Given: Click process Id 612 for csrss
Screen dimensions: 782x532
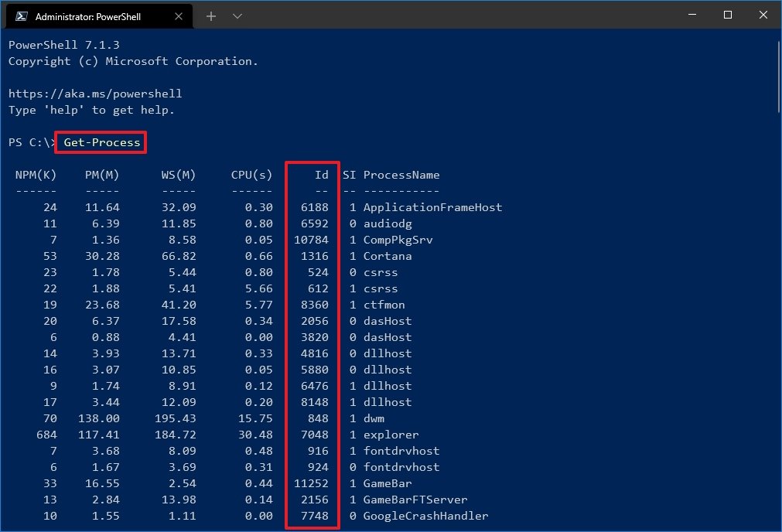Looking at the screenshot, I should (318, 288).
